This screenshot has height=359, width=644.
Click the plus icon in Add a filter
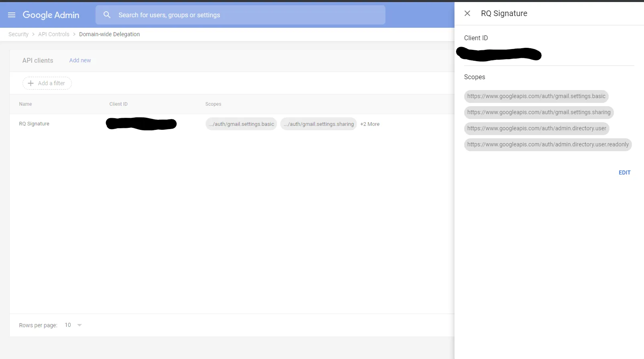tap(31, 83)
